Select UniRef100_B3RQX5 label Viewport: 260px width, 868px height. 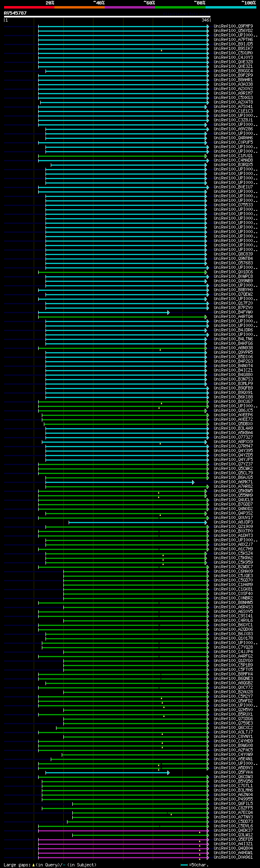click(233, 165)
